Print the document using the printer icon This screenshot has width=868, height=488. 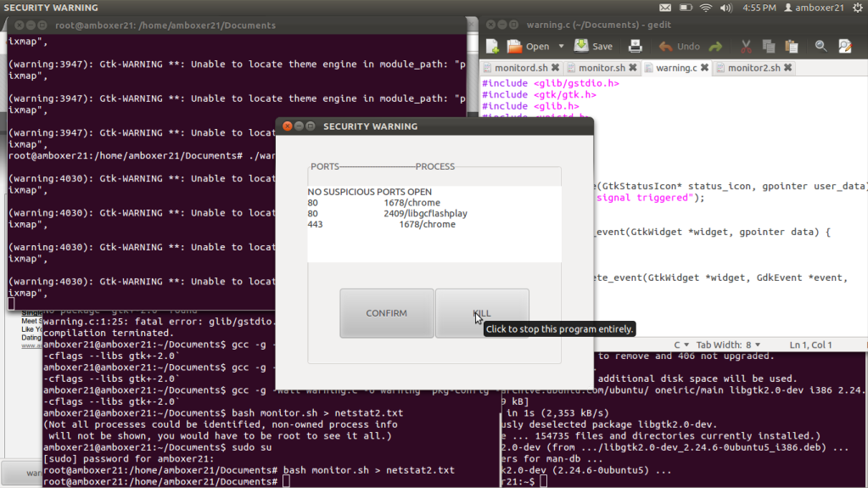point(635,47)
